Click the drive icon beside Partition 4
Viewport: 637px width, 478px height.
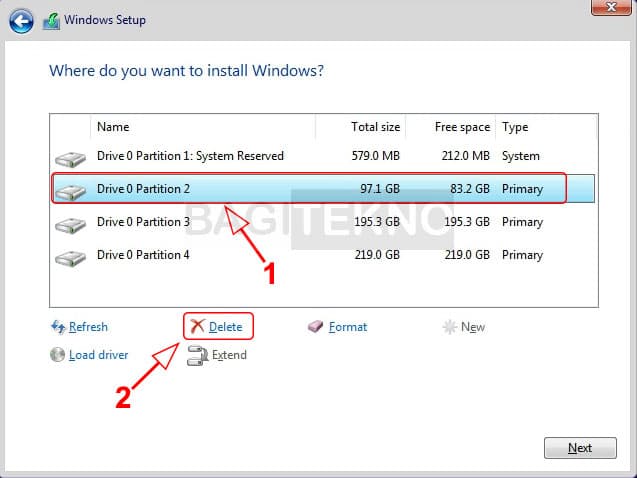click(72, 256)
